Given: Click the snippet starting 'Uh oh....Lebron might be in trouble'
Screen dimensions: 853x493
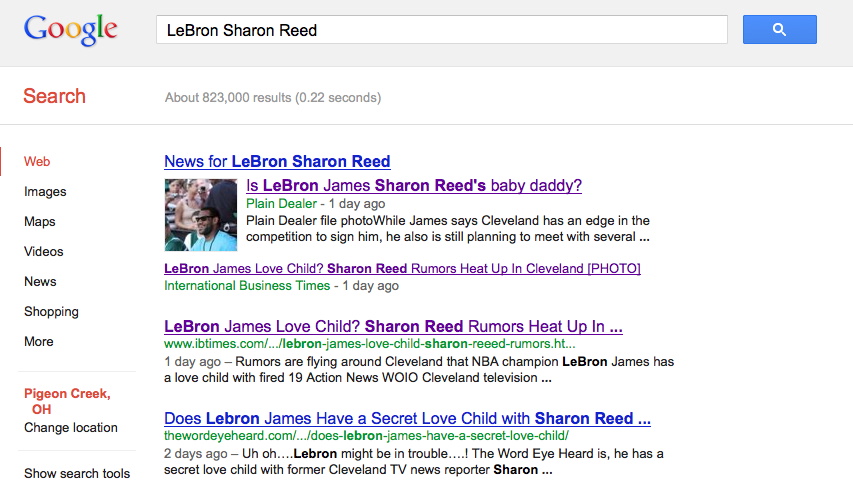Looking at the screenshot, I should click(413, 461).
